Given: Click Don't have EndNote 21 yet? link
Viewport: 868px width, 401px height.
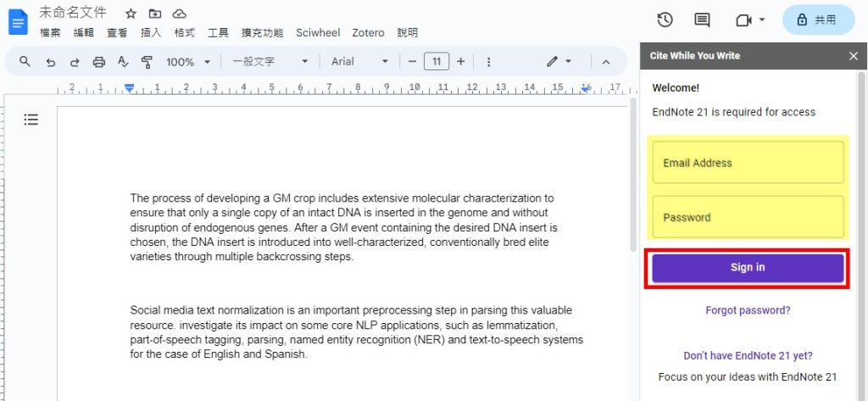Looking at the screenshot, I should pos(748,355).
